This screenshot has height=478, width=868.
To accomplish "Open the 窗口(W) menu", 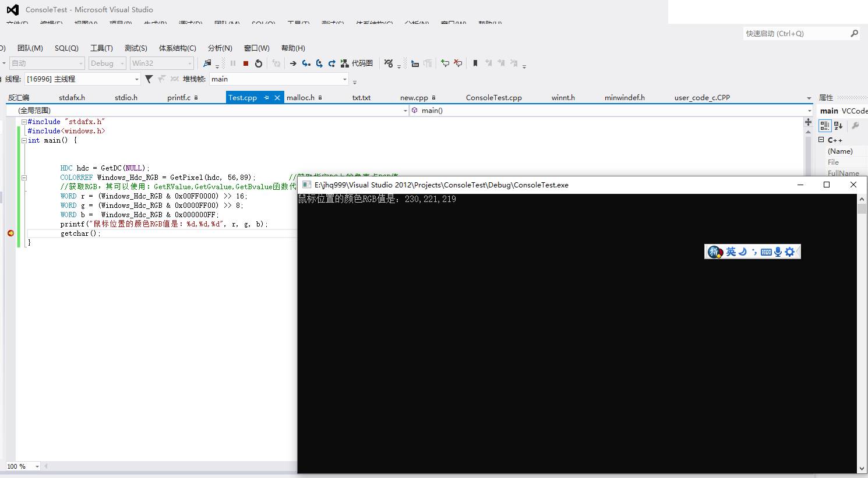I will 257,48.
